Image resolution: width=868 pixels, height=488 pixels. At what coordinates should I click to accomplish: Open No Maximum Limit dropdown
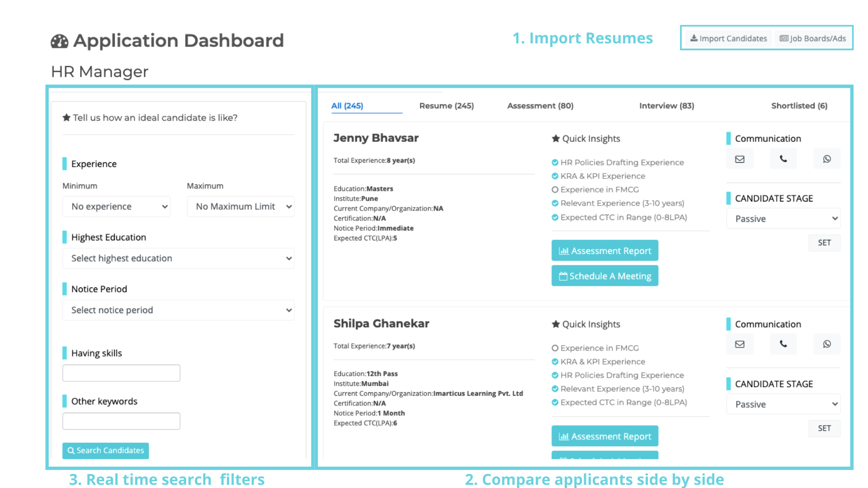pyautogui.click(x=241, y=206)
